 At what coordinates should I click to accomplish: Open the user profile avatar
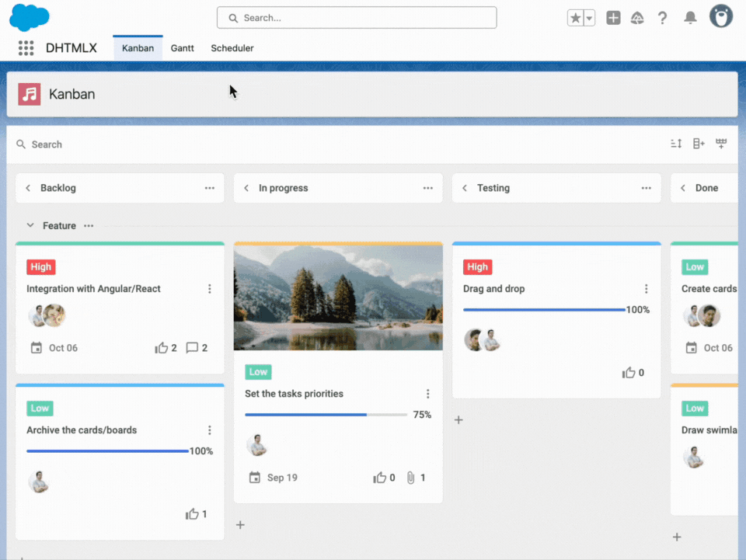(721, 16)
